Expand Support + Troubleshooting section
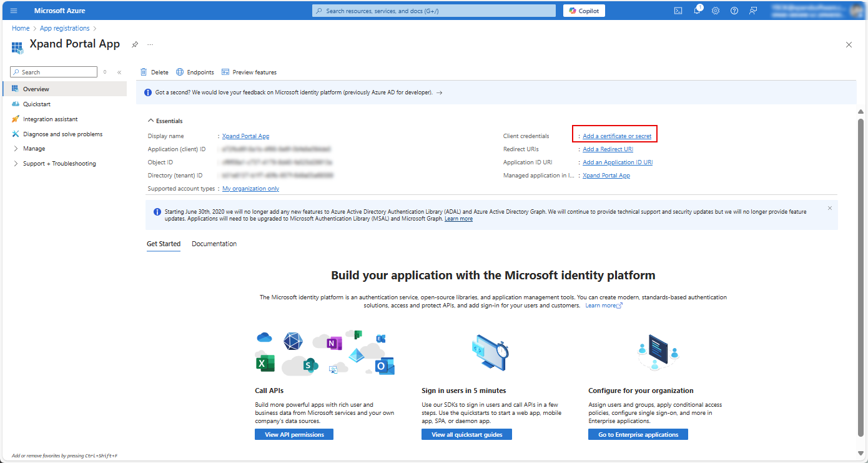 pos(59,164)
